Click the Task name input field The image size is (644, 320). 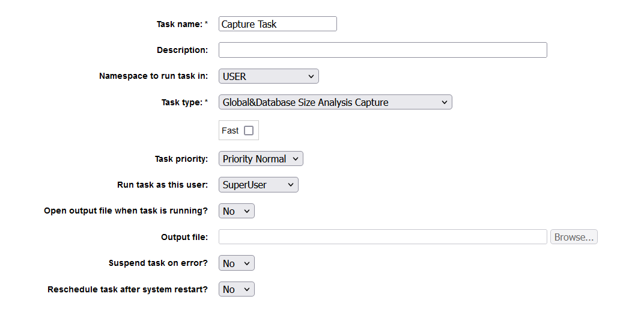coord(278,24)
